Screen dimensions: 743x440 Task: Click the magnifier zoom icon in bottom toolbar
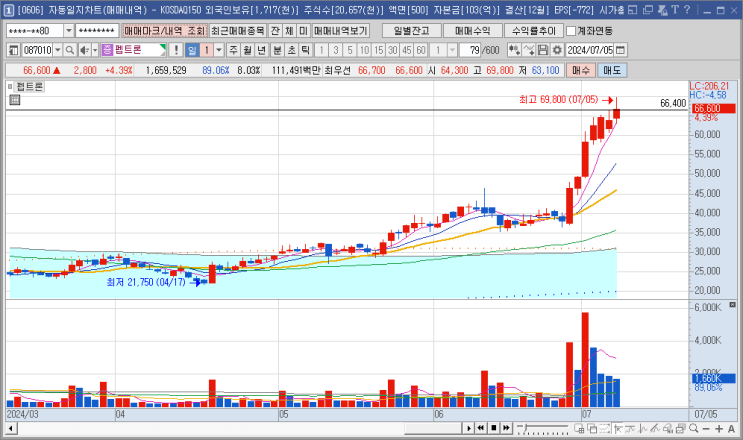click(694, 428)
